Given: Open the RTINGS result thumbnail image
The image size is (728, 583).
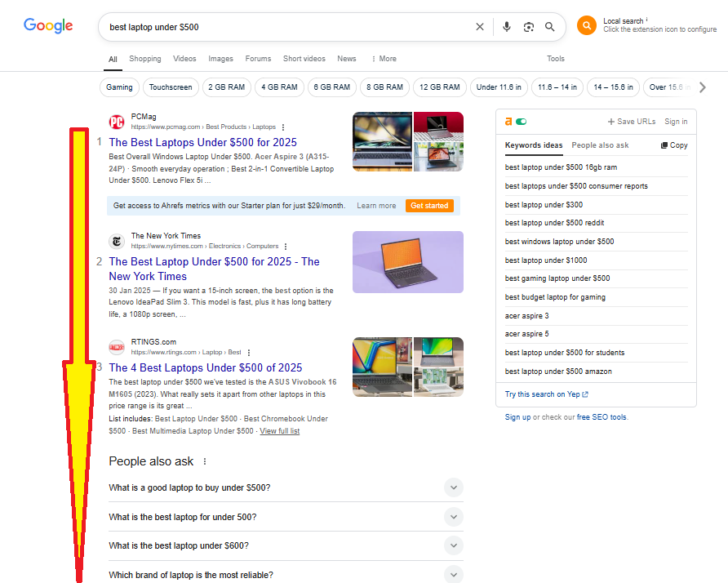Looking at the screenshot, I should coord(407,367).
